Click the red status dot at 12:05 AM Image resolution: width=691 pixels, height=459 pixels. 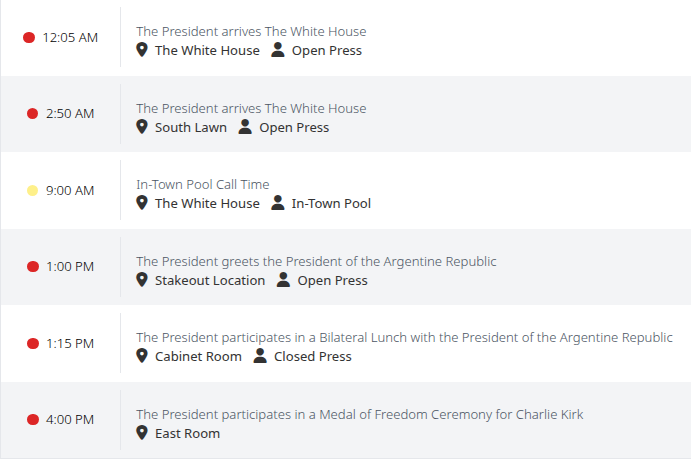[29, 38]
